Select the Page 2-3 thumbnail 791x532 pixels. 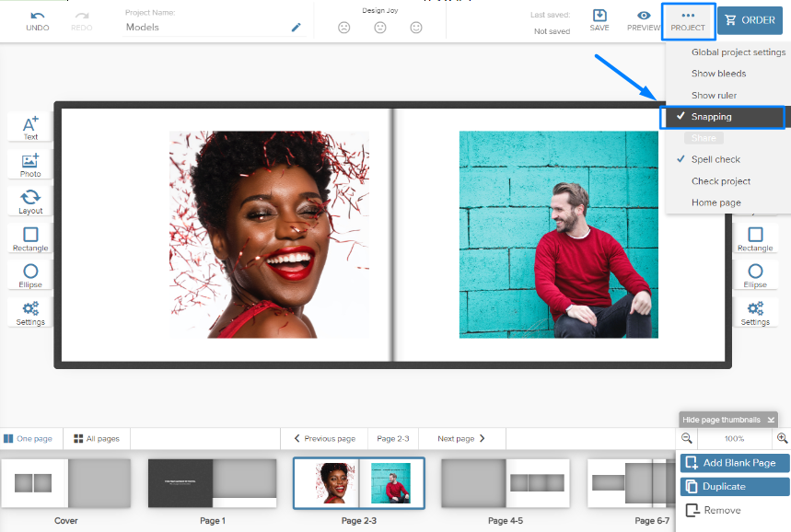click(359, 483)
